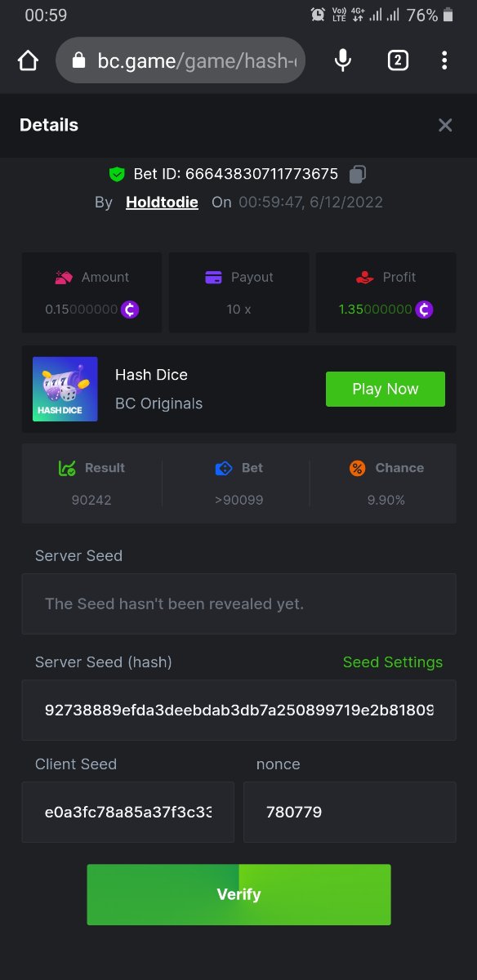
Task: Tap the browser home icon
Action: [x=28, y=60]
